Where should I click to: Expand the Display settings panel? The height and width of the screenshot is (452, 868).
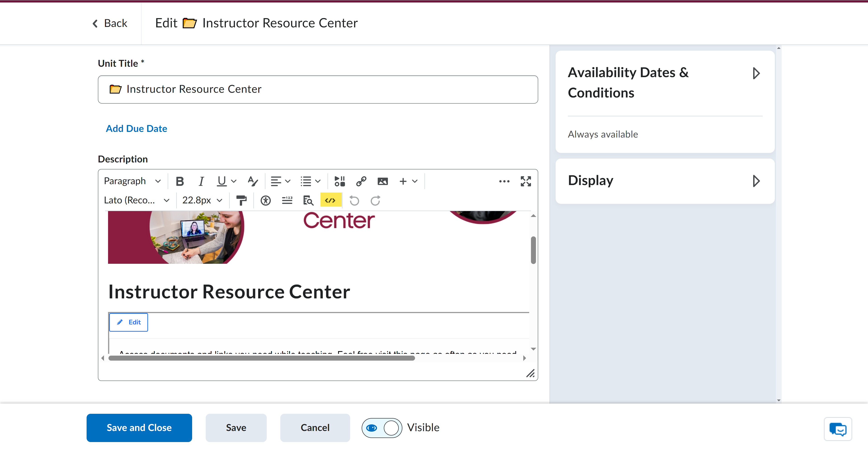(756, 181)
